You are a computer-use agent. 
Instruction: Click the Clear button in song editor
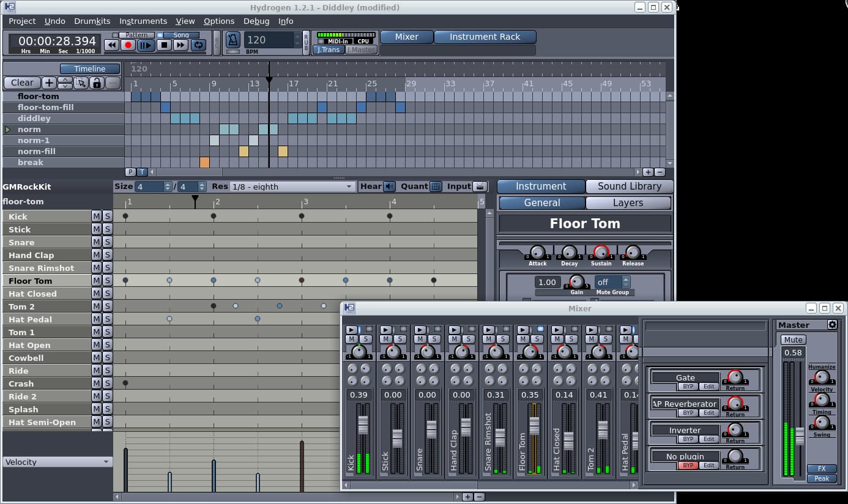pos(22,83)
